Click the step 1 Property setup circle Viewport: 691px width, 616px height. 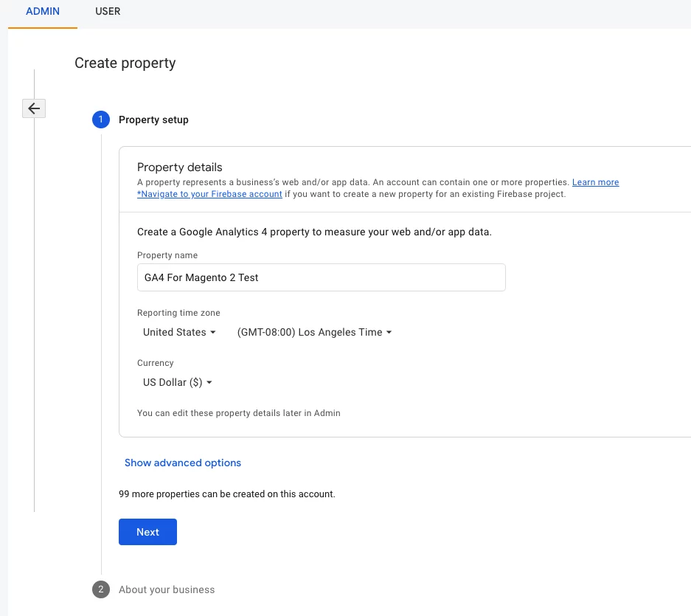[x=100, y=120]
